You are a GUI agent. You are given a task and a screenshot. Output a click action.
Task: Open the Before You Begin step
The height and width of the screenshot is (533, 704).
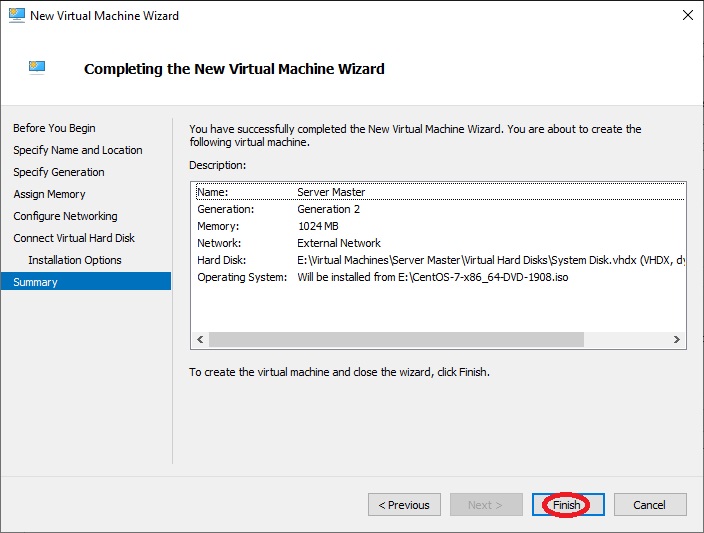[x=54, y=128]
